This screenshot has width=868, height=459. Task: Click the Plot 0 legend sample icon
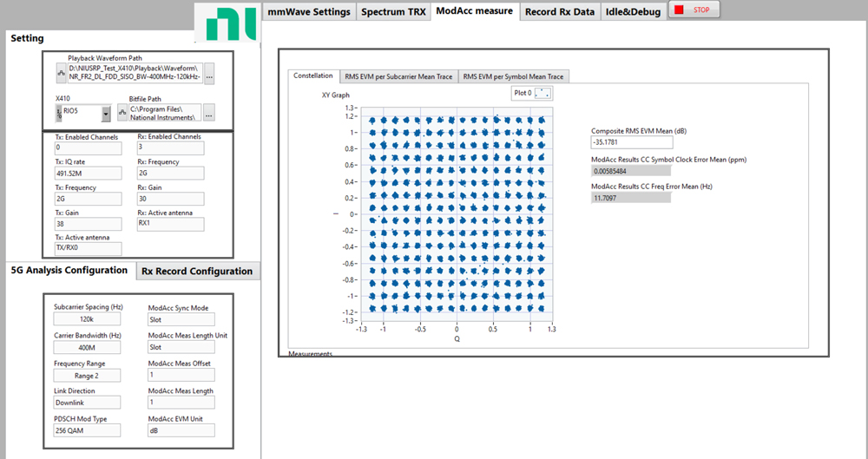tap(542, 93)
